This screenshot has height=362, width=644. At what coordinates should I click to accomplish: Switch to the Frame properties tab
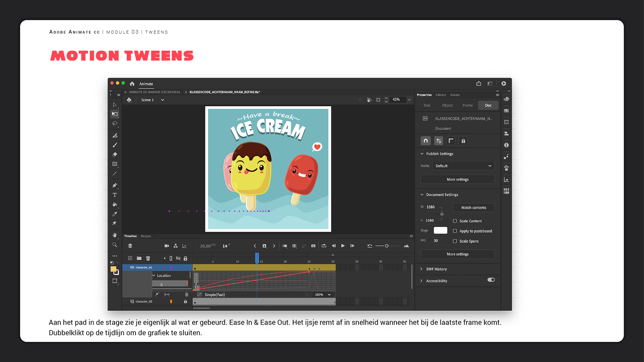pyautogui.click(x=468, y=105)
